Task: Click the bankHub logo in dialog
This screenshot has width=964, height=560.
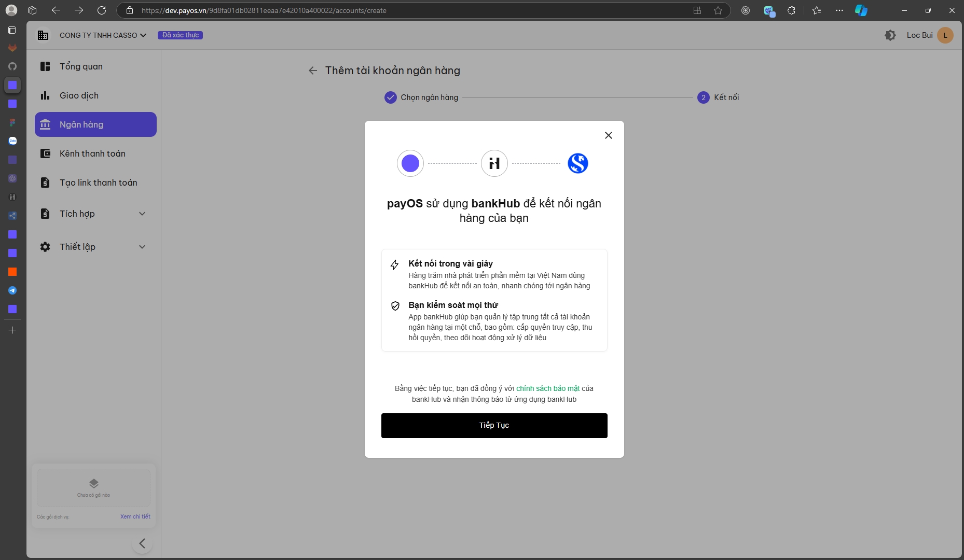Action: tap(494, 163)
